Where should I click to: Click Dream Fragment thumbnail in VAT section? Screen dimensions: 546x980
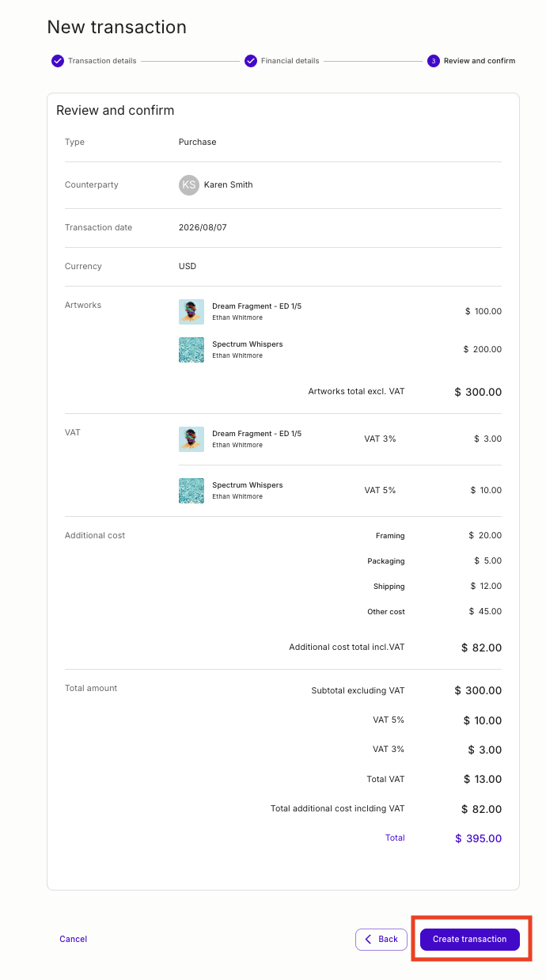coord(191,439)
